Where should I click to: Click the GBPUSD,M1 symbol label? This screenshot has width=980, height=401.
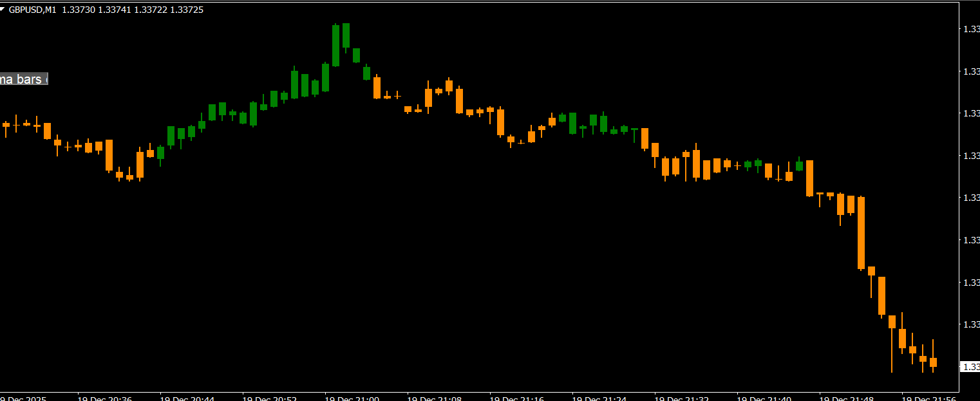pyautogui.click(x=32, y=10)
